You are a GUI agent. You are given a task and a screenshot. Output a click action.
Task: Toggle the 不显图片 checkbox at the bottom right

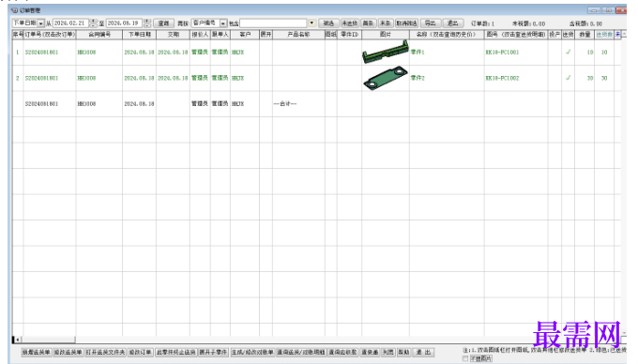point(465,358)
